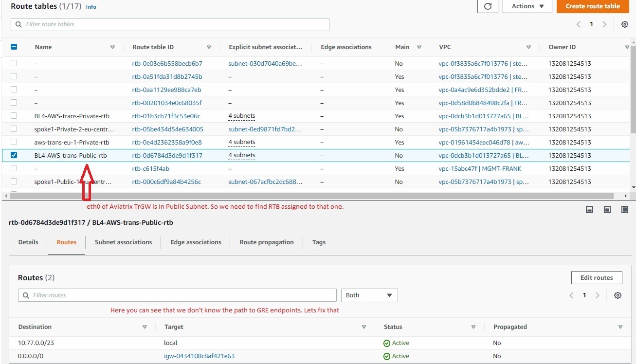The image size is (636, 364).
Task: Switch to the Routes tab
Action: (x=67, y=242)
